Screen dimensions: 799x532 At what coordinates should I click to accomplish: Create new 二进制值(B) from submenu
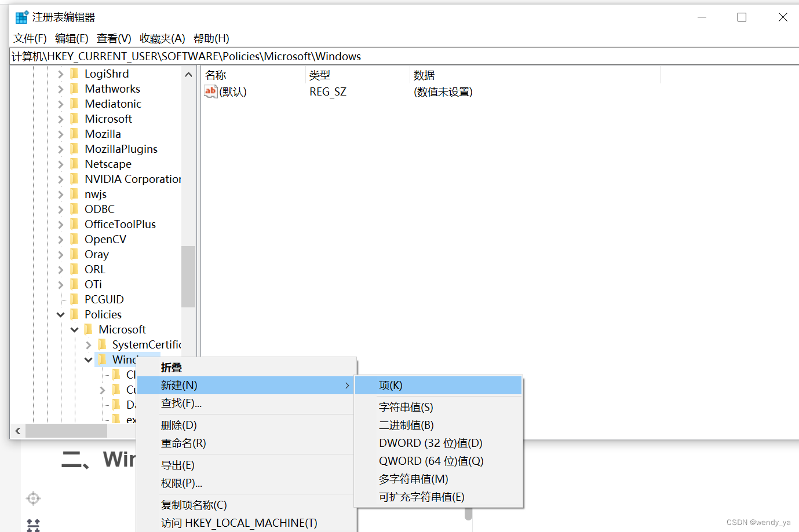[439, 425]
